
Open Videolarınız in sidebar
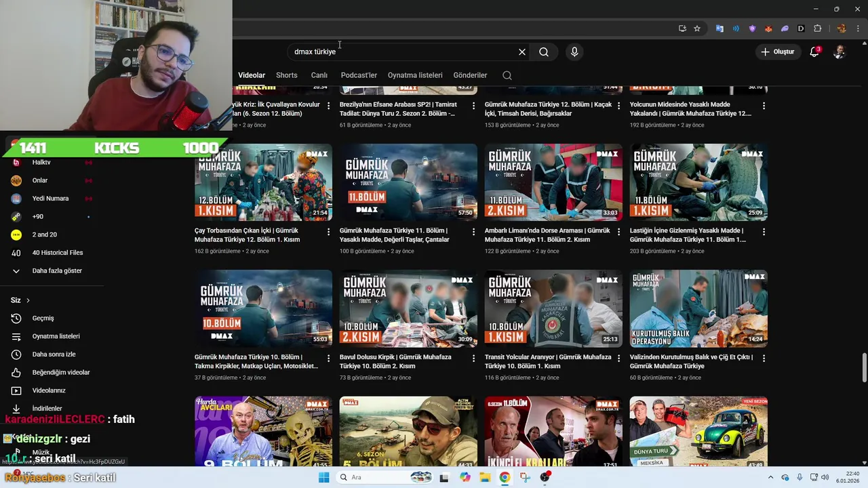point(47,390)
